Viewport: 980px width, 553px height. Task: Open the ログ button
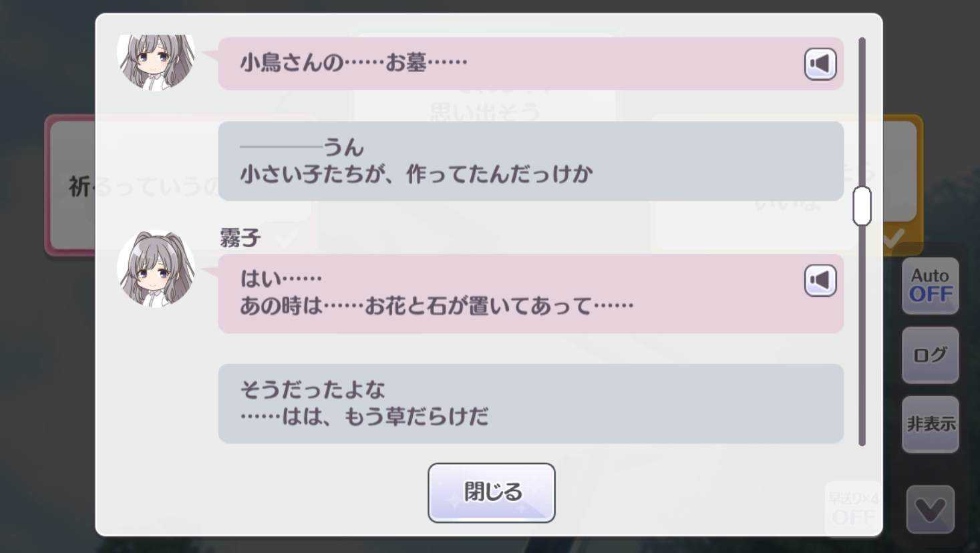[x=930, y=355]
